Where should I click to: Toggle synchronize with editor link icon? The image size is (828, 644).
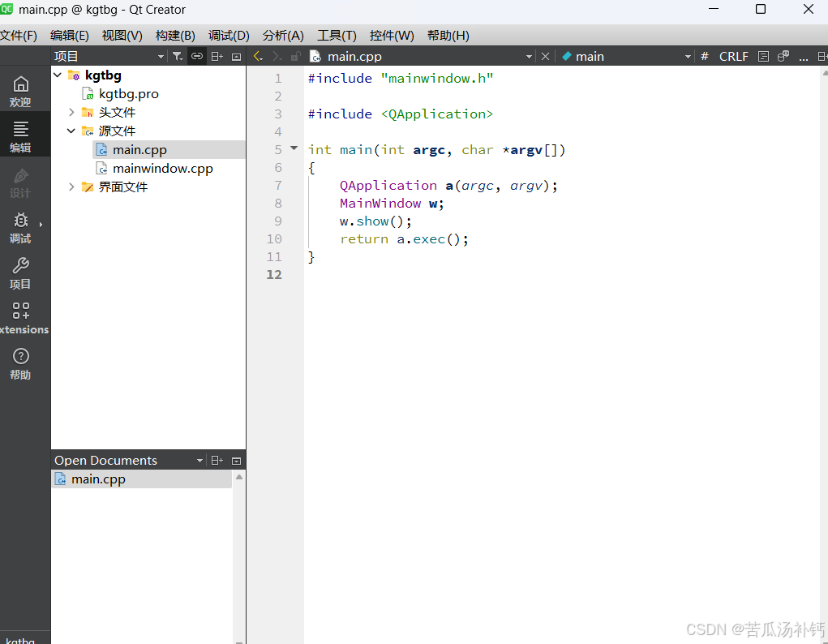[x=197, y=56]
